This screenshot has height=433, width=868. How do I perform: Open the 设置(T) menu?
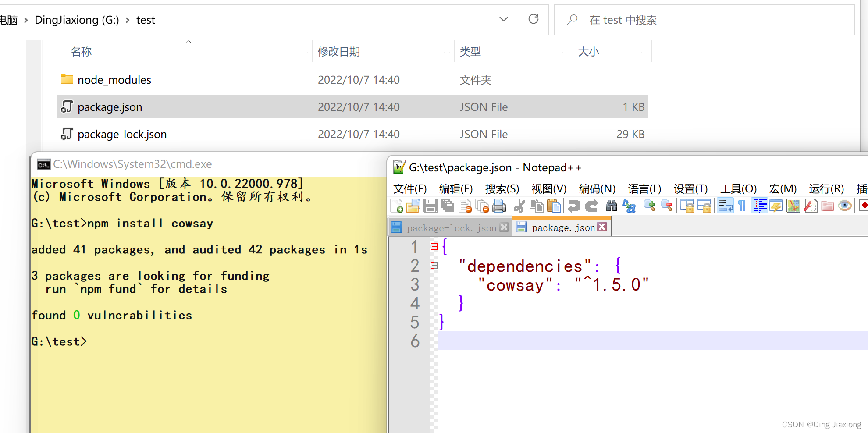691,189
